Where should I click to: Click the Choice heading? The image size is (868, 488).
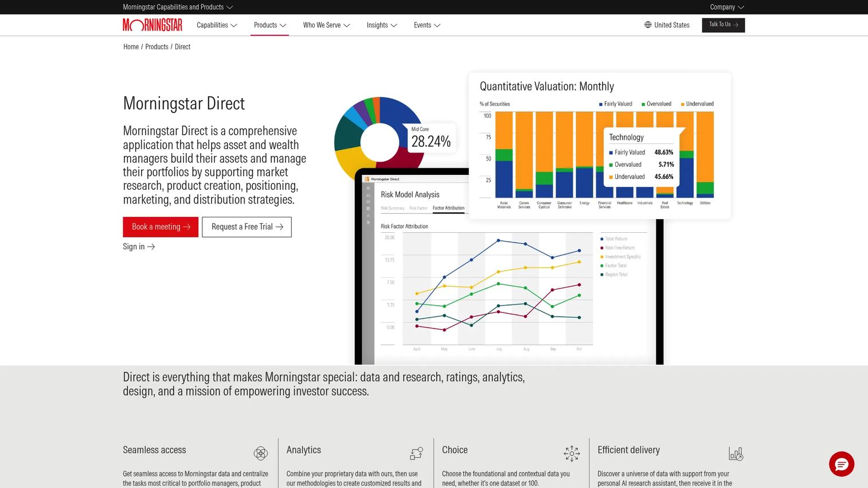pyautogui.click(x=455, y=450)
